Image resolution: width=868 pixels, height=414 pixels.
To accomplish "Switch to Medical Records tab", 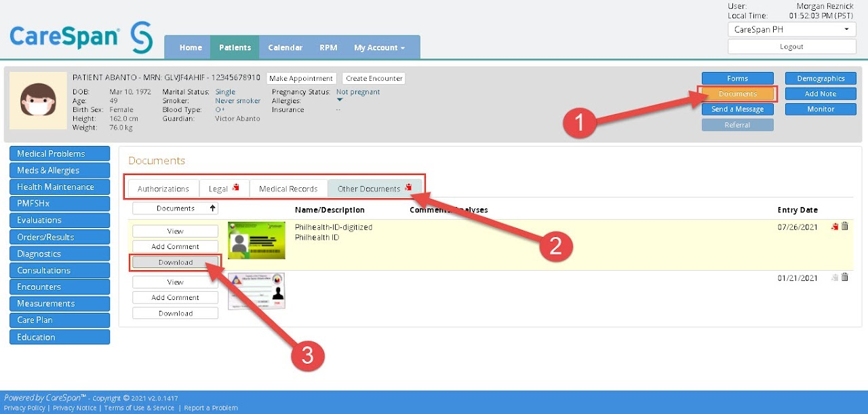I will tap(288, 189).
